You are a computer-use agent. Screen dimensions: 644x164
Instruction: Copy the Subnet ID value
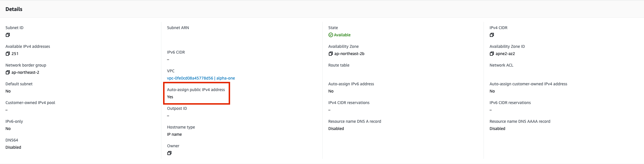tap(8, 35)
